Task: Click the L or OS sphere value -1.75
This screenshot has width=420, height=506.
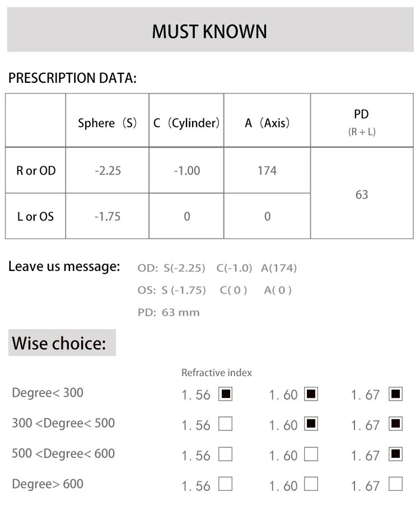Action: (x=107, y=216)
